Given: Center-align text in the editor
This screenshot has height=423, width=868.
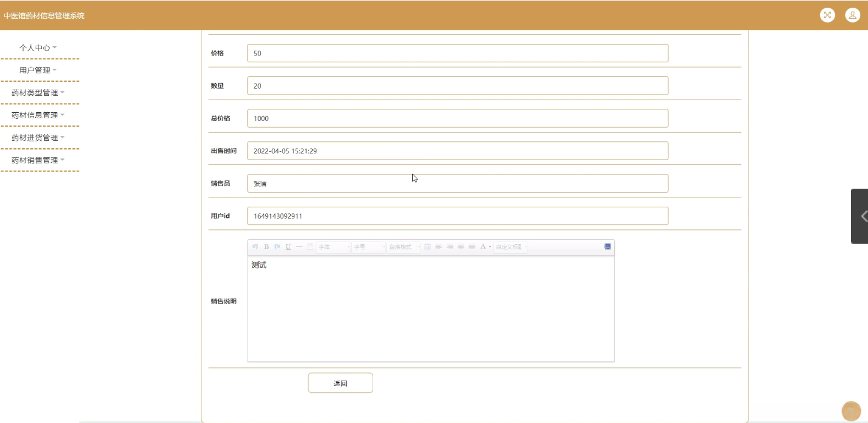Looking at the screenshot, I should [461, 247].
